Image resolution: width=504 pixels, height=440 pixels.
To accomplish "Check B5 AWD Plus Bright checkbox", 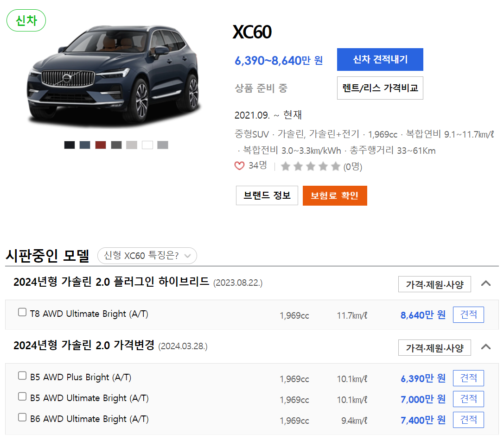I will point(22,376).
